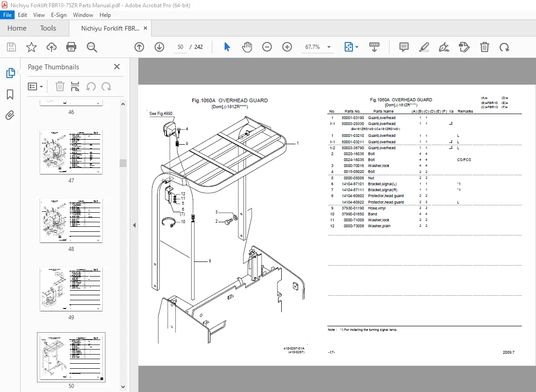Click 'Washer,plain' part name
536x392 pixels.
point(379,226)
